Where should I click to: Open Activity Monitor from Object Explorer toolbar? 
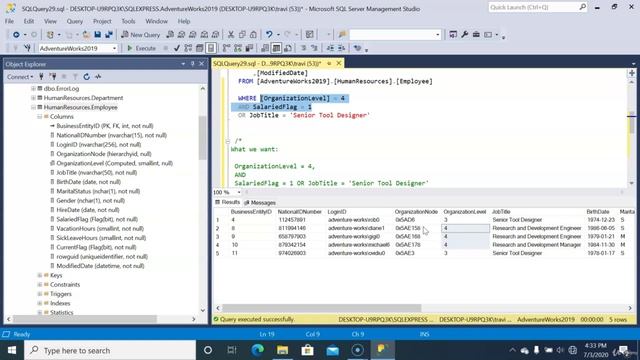(x=98, y=77)
